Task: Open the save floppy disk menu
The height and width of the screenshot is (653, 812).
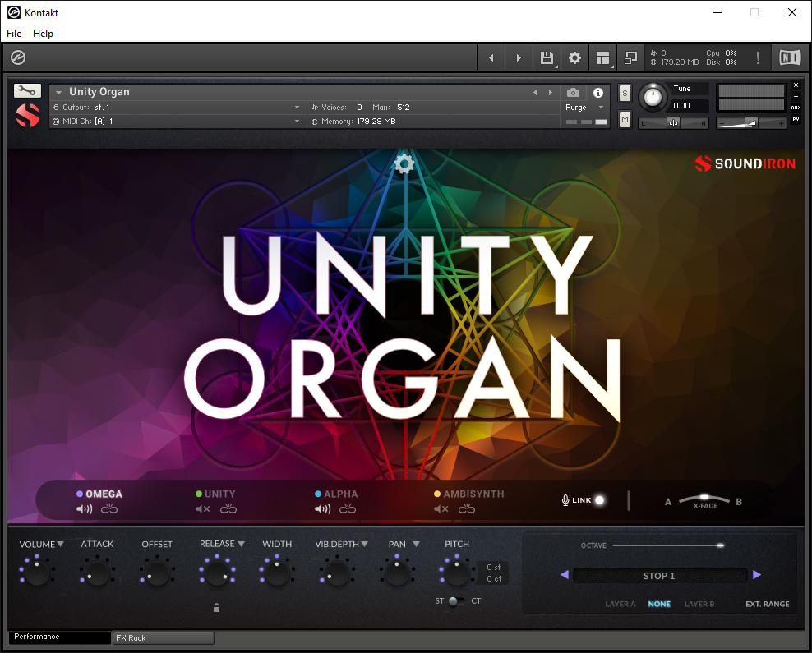Action: pyautogui.click(x=547, y=58)
